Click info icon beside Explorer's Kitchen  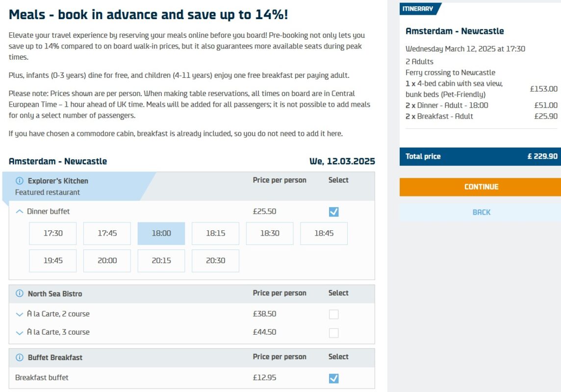tap(20, 181)
